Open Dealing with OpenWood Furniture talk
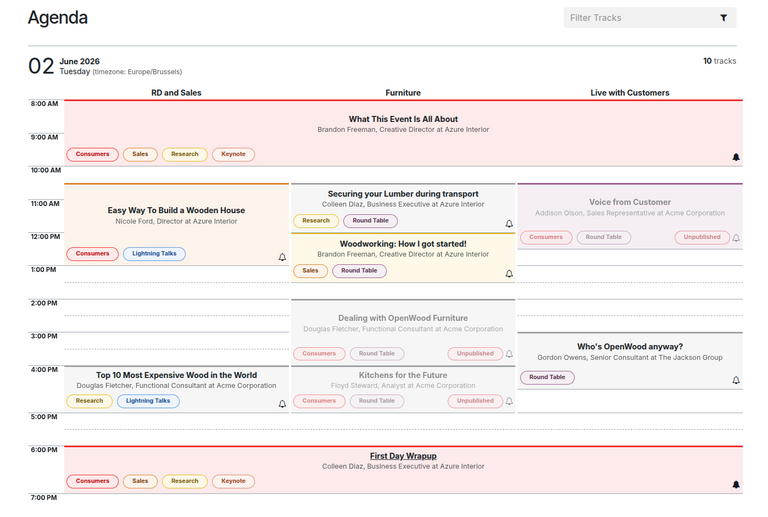 click(403, 318)
